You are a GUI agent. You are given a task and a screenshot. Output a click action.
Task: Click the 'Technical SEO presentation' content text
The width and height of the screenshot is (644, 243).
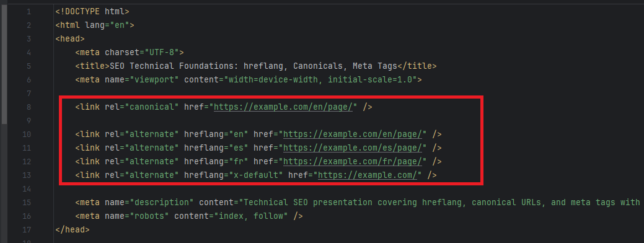tap(308, 202)
